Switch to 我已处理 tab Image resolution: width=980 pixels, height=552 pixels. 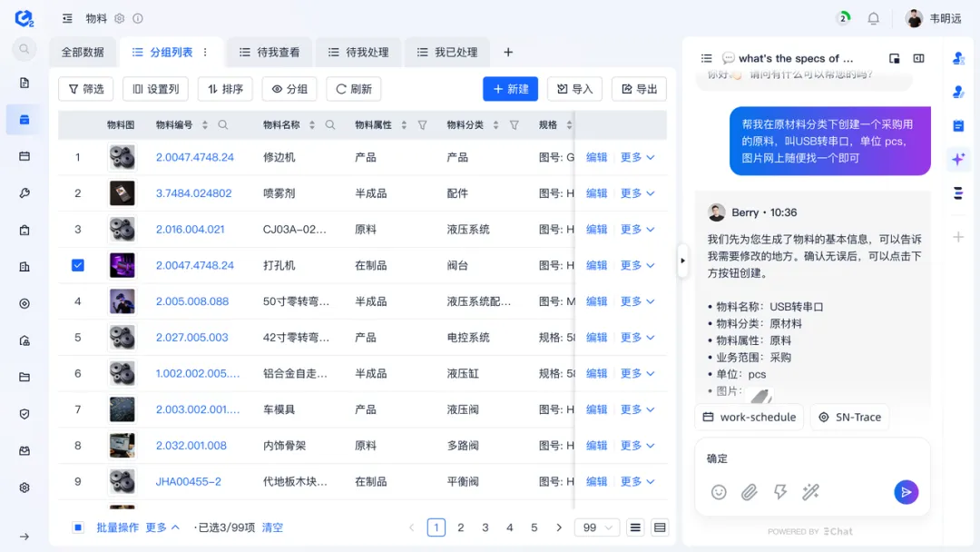pyautogui.click(x=447, y=53)
